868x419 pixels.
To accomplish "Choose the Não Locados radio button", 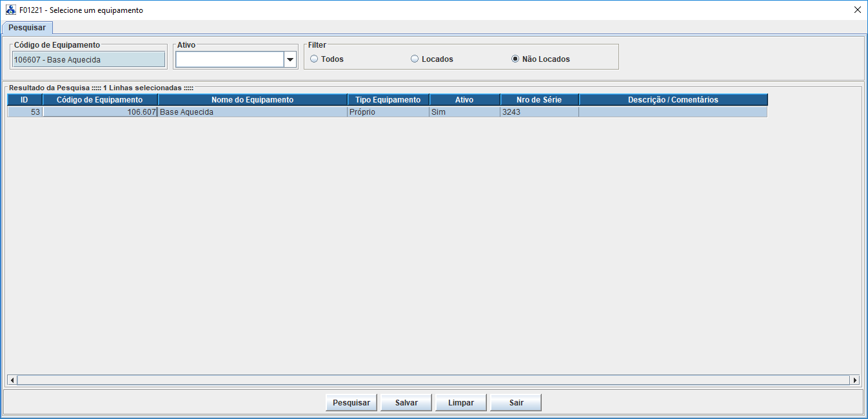I will click(515, 59).
